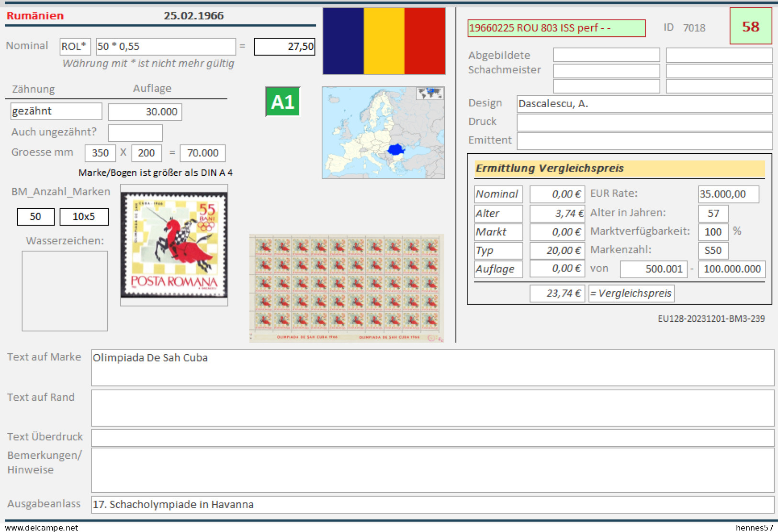Screen dimensions: 778x532
Task: Click the Alter in Jahren field 57
Action: [x=713, y=214]
